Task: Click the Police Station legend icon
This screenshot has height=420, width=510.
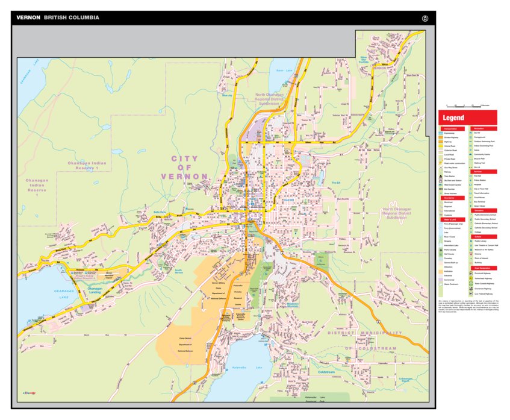Action: coord(470,180)
